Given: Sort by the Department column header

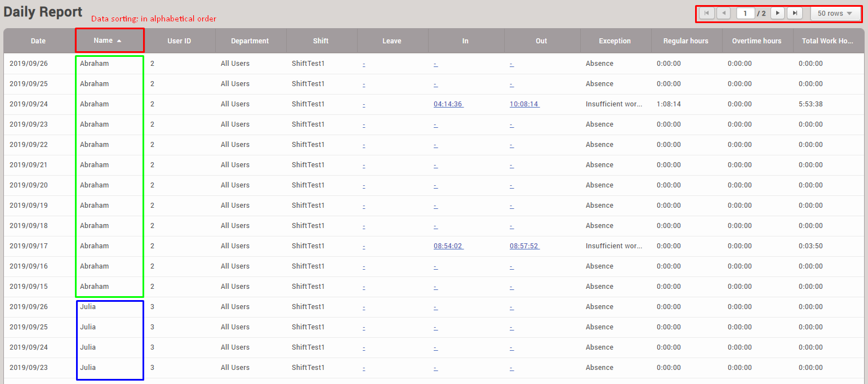Looking at the screenshot, I should pos(250,41).
